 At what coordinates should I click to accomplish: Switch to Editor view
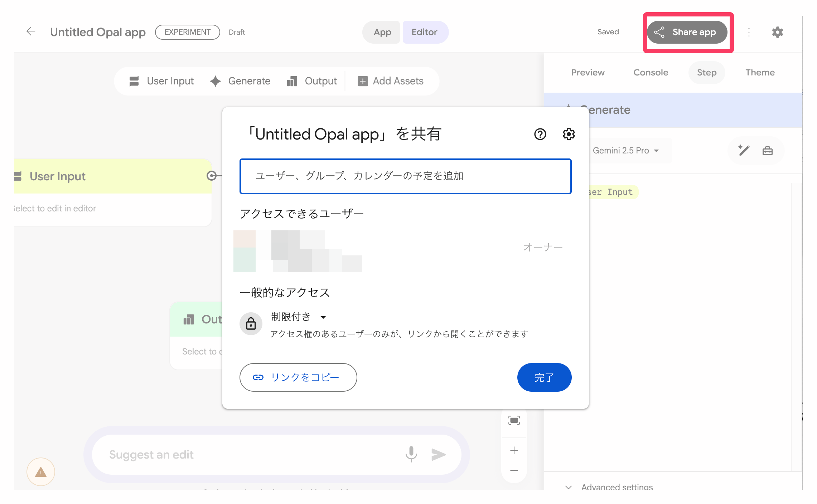coord(424,32)
